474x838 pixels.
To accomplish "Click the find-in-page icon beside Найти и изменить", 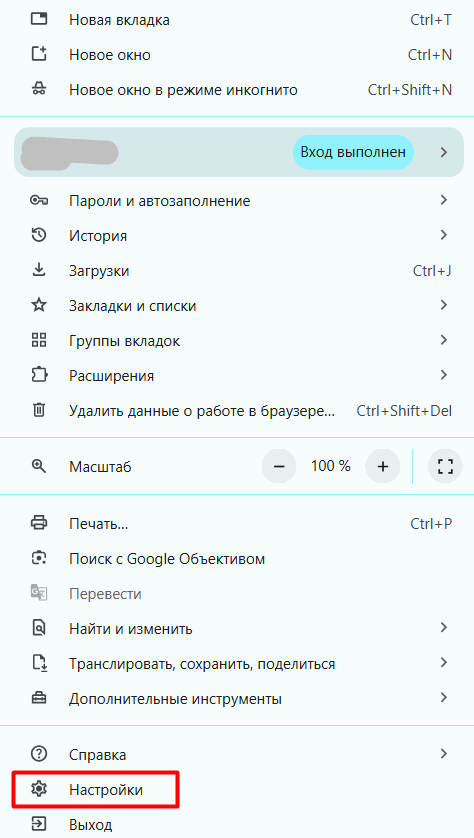I will coord(39,628).
